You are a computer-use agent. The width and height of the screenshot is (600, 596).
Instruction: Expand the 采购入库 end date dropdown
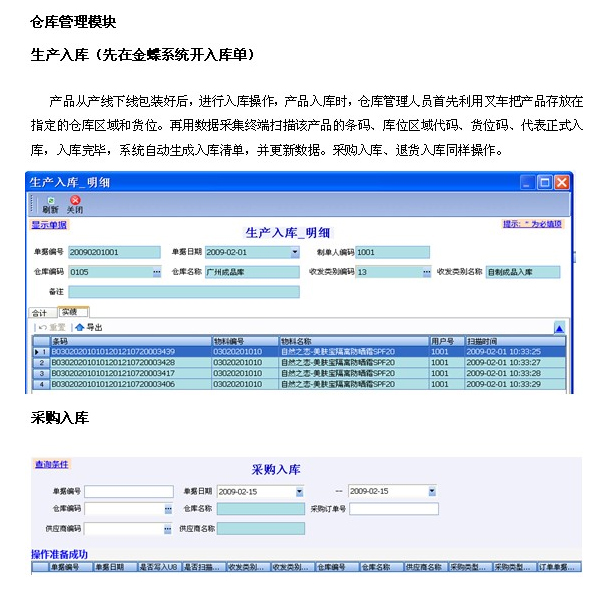432,491
